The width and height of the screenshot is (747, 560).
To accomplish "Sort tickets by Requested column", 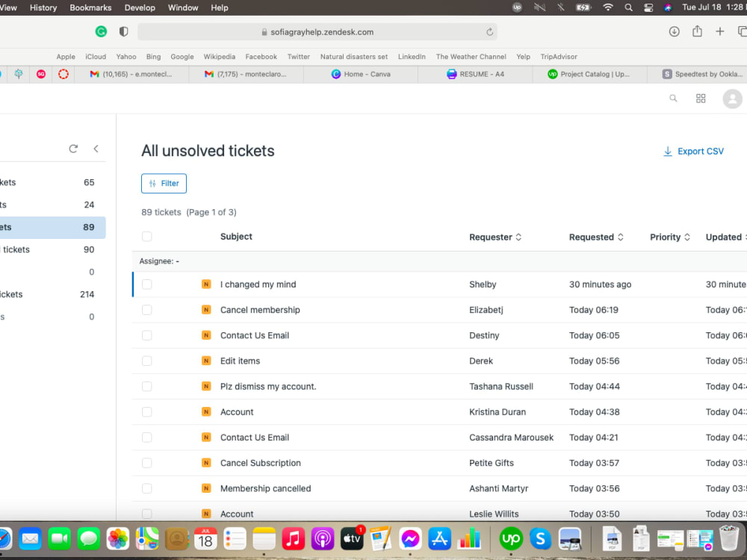I will [x=596, y=237].
